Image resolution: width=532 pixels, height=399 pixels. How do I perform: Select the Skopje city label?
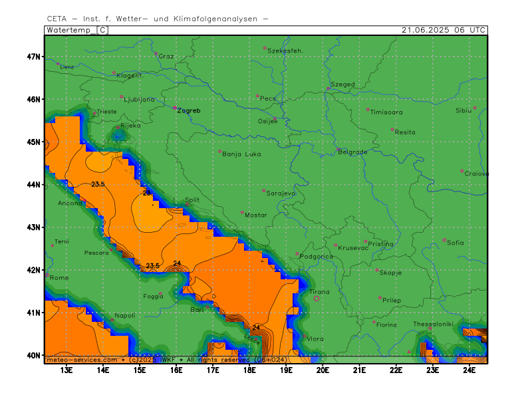point(390,273)
